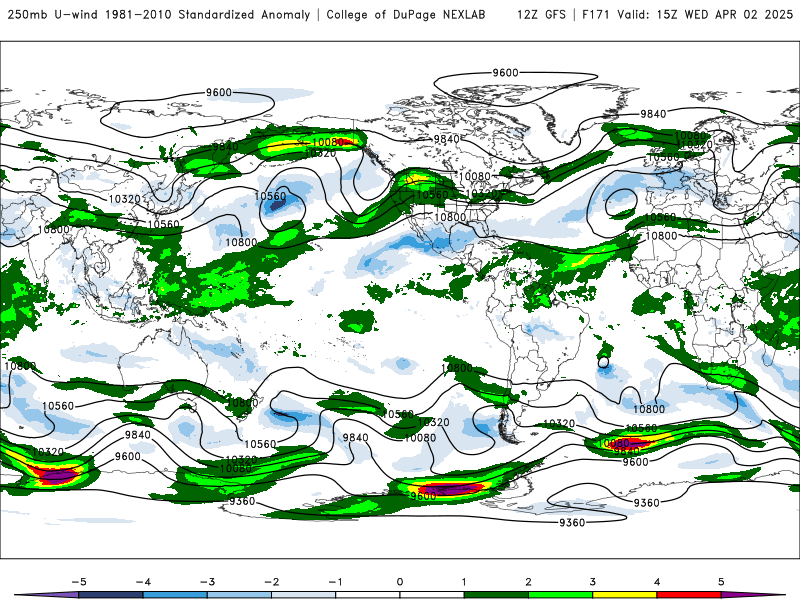Viewport: 800px width, 600px height.
Task: Click the "9600" contour label over northern Siberia
Action: point(218,92)
